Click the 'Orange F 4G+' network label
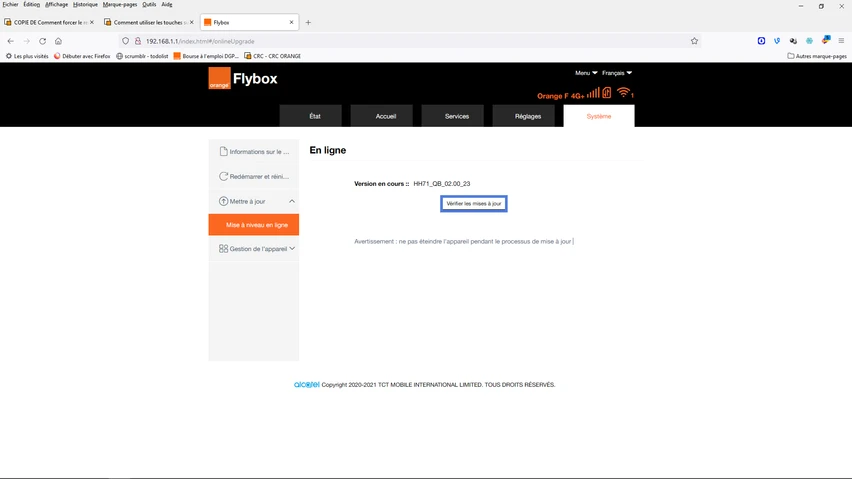852x479 pixels. (561, 96)
